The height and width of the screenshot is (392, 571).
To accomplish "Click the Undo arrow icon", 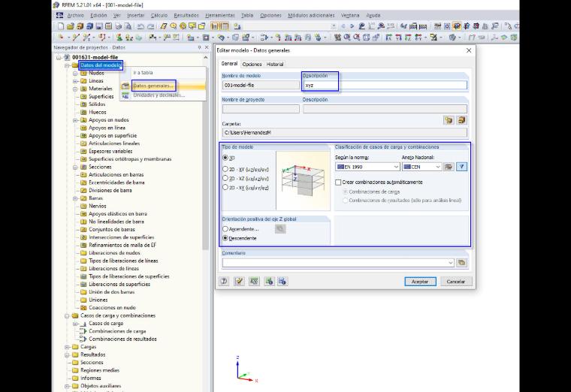I will (140, 26).
